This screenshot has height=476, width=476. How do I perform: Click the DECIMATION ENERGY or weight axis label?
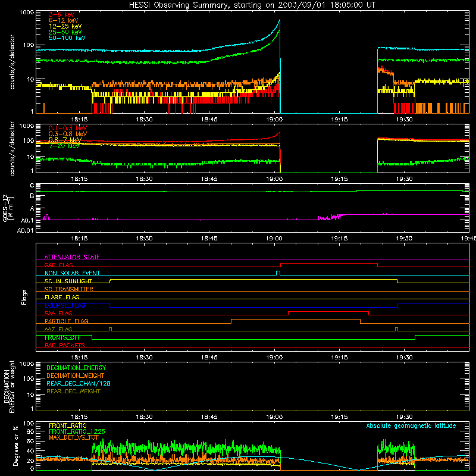(9, 386)
